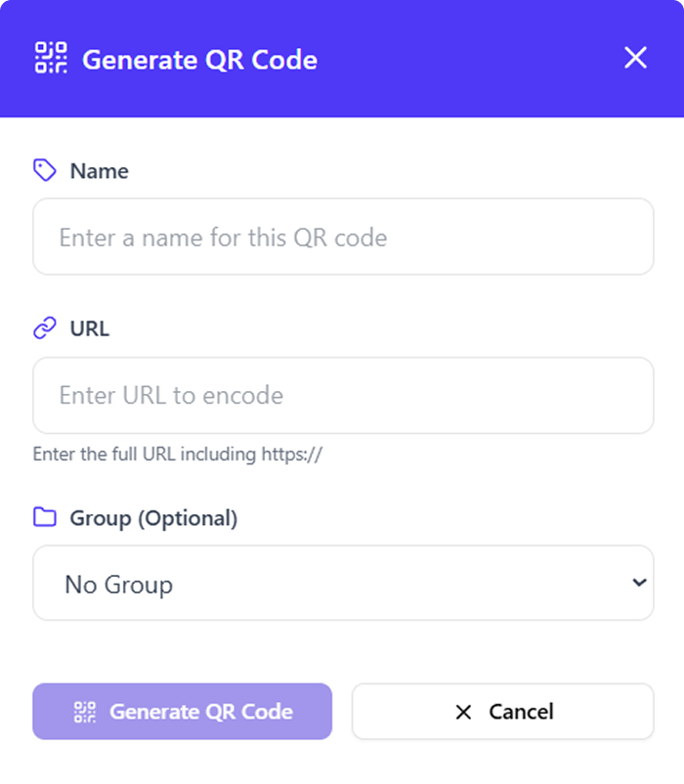Click the "Generate QR Code" header title

199,60
